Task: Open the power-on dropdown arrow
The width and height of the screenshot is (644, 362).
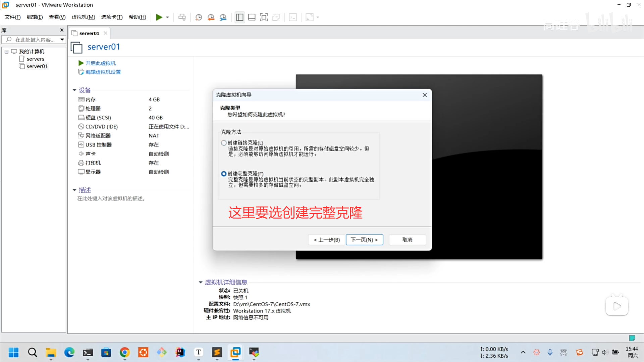Action: [167, 17]
